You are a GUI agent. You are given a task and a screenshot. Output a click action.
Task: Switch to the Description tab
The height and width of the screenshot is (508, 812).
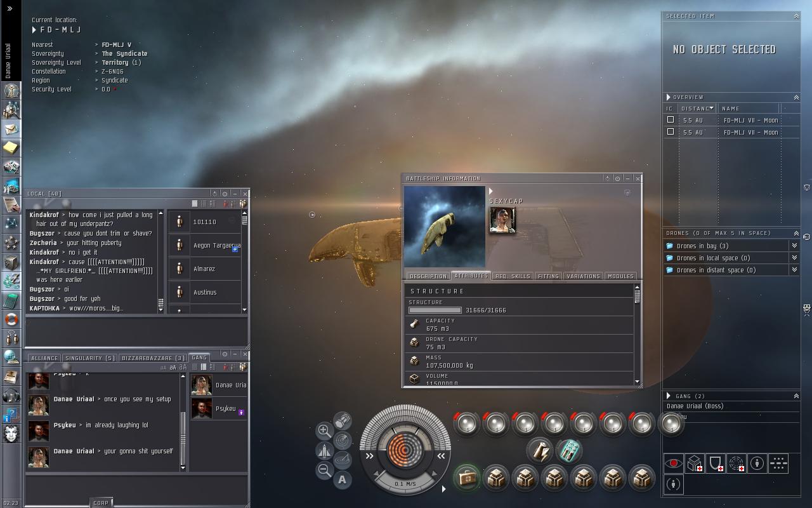(428, 276)
